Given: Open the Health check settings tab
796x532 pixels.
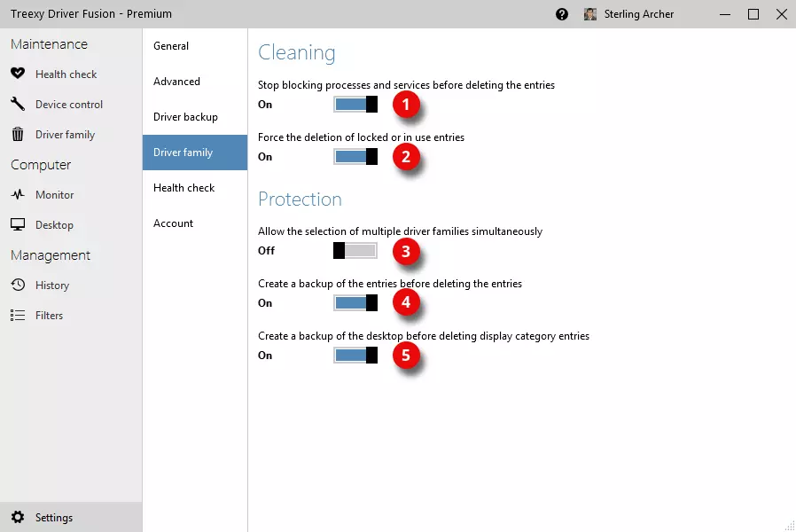Looking at the screenshot, I should 195,188.
